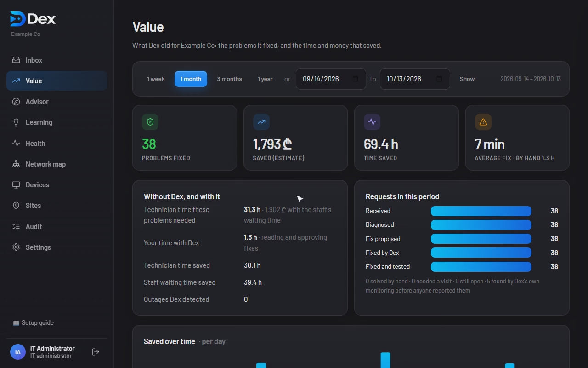Click the Sites location pin icon
588x368 pixels.
[16, 206]
